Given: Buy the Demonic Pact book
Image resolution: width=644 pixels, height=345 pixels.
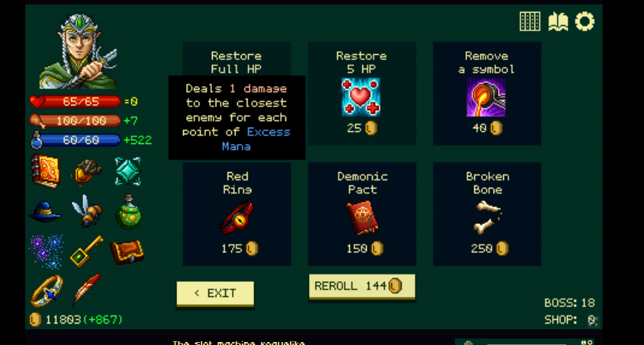Looking at the screenshot, I should coord(362,214).
